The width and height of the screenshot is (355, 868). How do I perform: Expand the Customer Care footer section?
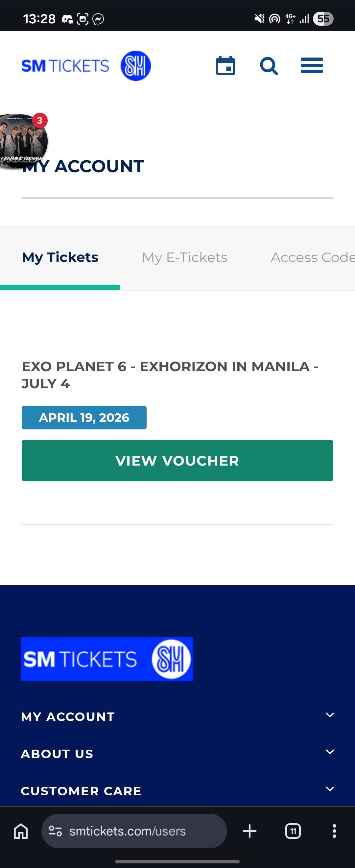pos(330,789)
